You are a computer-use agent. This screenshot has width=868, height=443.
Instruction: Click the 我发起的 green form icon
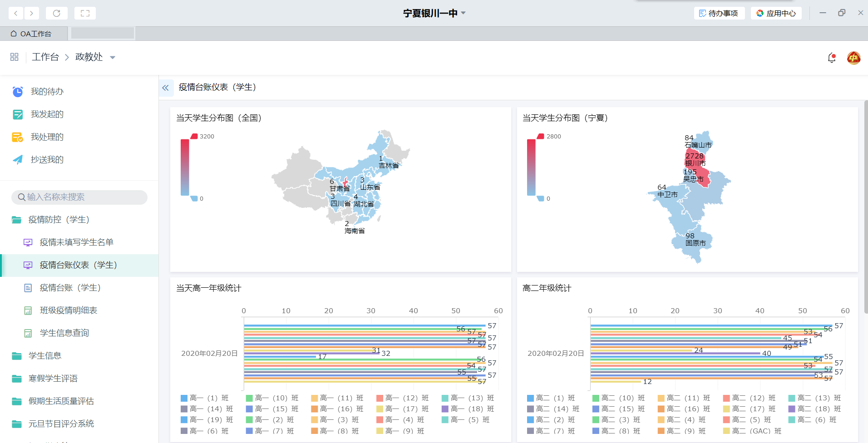tap(18, 114)
